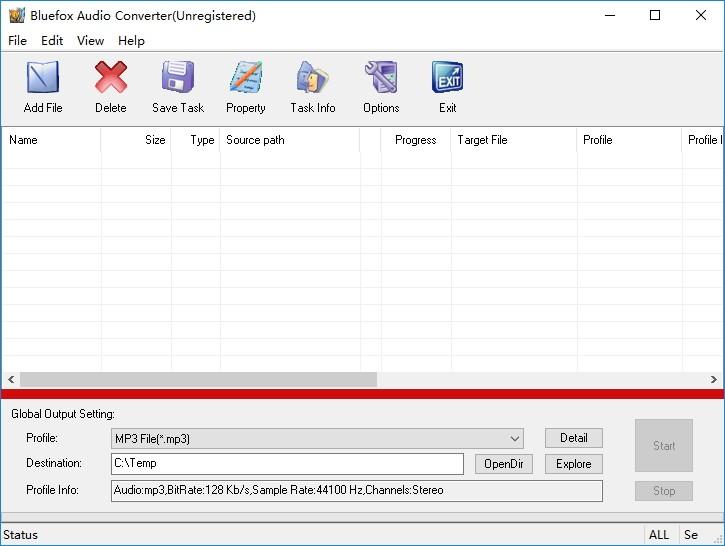Click the Progress column header

(x=416, y=140)
